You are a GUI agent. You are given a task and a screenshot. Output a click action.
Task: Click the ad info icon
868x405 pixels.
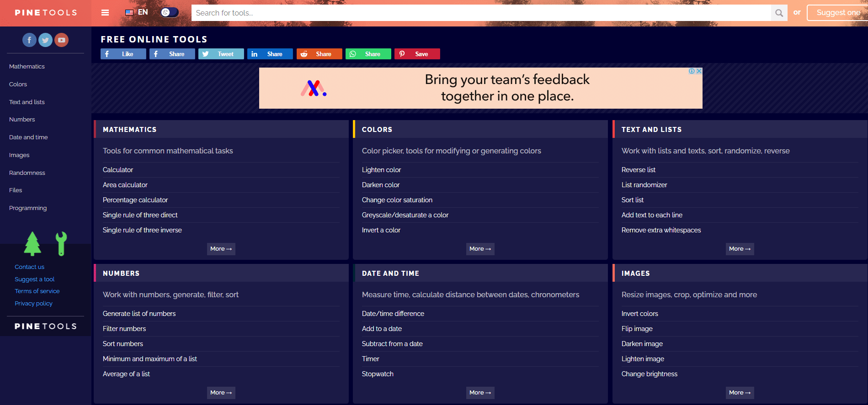[x=692, y=71]
